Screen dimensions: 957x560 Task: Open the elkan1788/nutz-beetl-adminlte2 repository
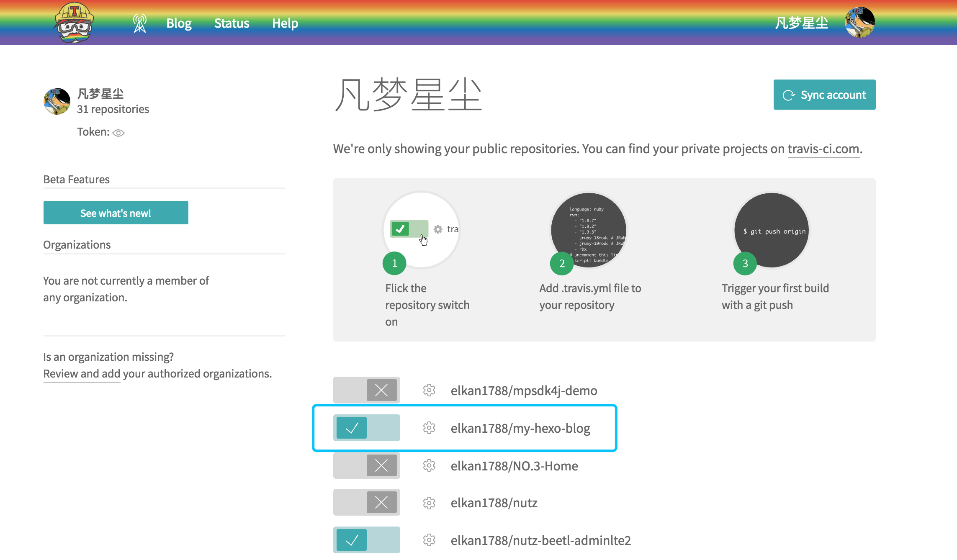pyautogui.click(x=540, y=540)
